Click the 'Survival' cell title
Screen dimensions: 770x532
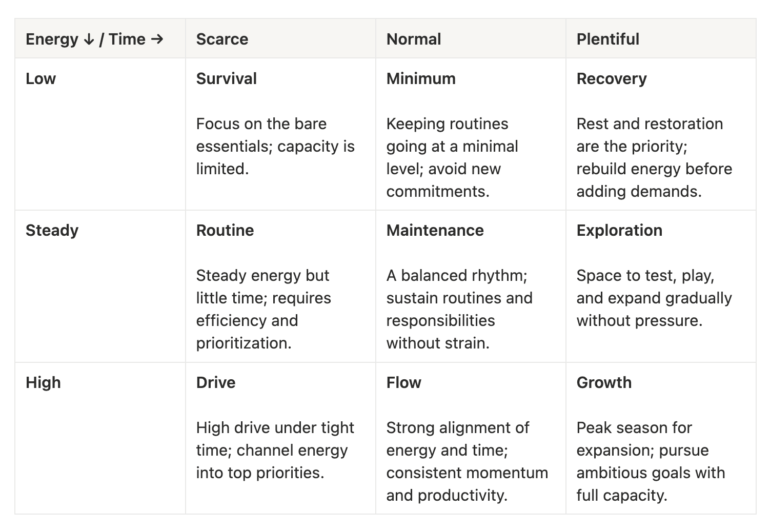227,78
